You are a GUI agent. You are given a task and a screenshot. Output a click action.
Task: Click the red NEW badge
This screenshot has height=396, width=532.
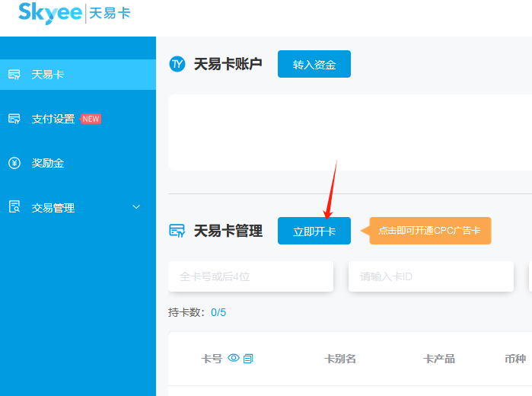91,119
